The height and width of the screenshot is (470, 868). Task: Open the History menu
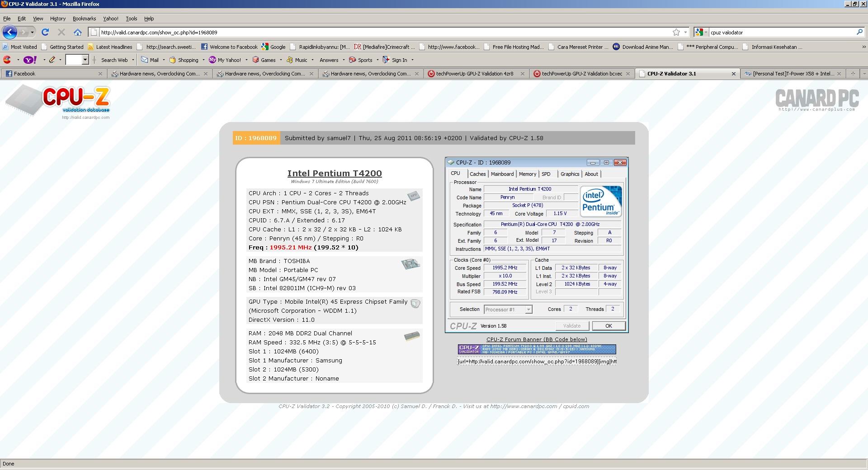coord(58,19)
